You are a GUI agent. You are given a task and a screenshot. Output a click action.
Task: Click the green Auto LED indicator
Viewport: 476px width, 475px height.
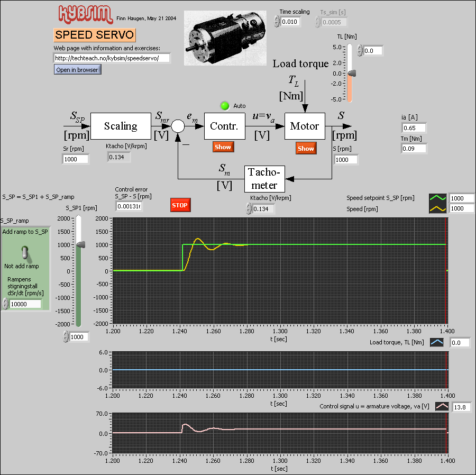pyautogui.click(x=224, y=105)
